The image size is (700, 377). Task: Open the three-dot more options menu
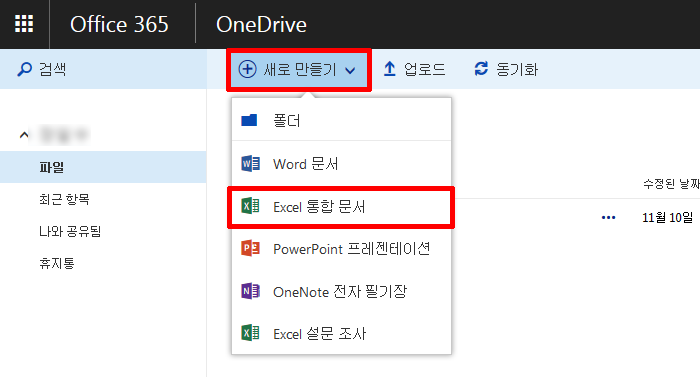tap(608, 218)
